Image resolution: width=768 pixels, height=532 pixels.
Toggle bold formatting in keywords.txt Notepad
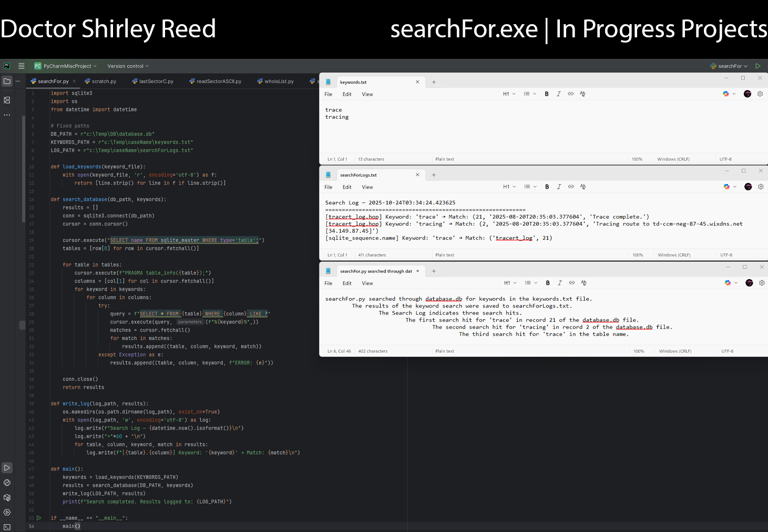(x=547, y=94)
